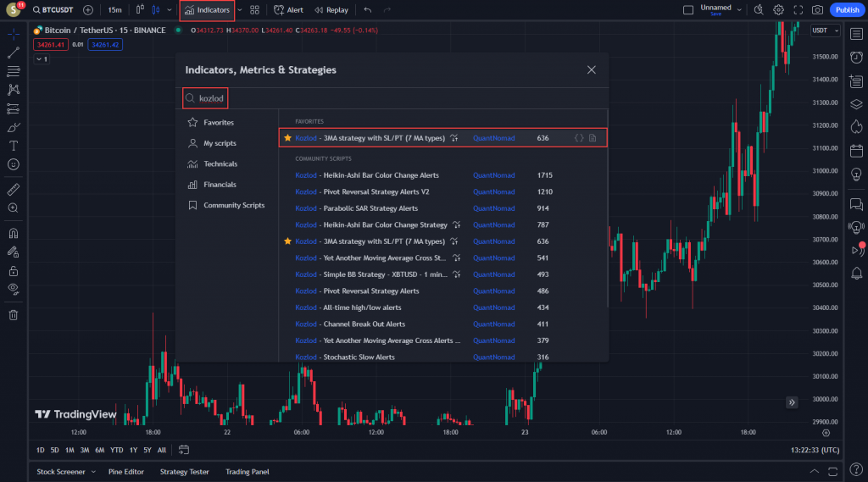The width and height of the screenshot is (868, 482).
Task: Unfavorite star on favorites Kozlod 3MA strategy
Action: [287, 138]
